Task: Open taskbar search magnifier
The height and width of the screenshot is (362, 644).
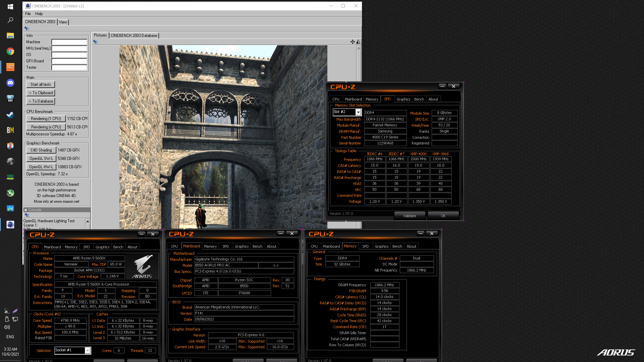Action: coord(10,20)
